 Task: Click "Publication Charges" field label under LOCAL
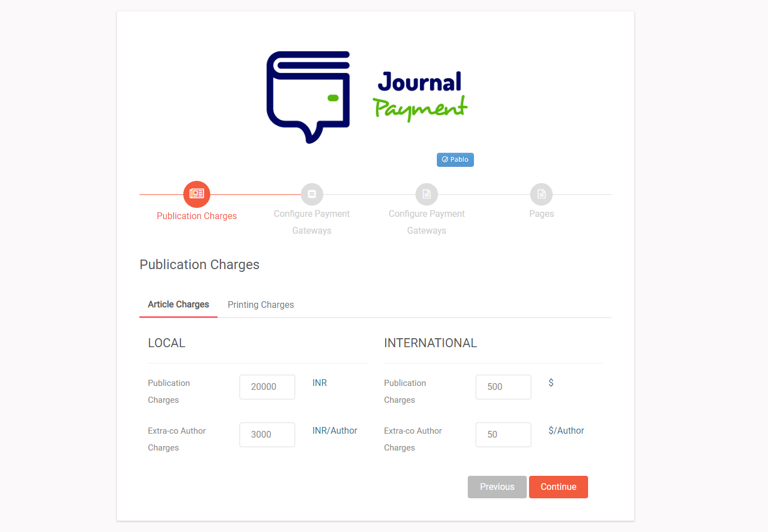(169, 392)
